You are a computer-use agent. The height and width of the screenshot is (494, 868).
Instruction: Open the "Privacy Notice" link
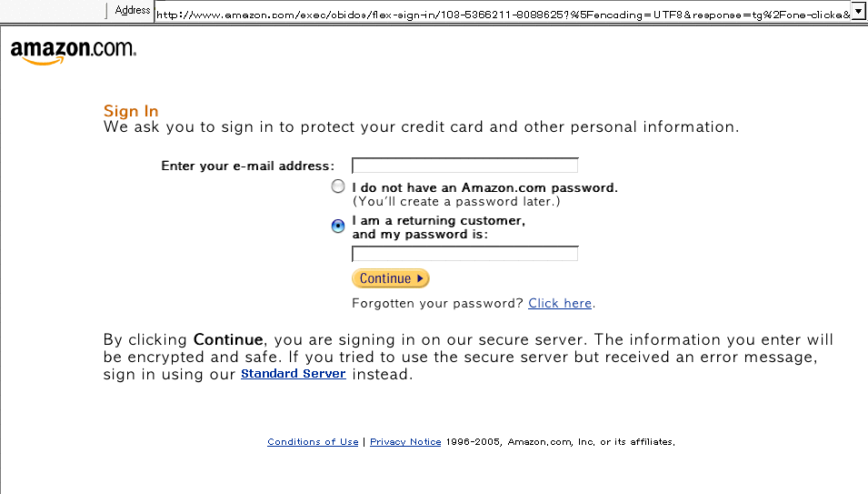(405, 442)
